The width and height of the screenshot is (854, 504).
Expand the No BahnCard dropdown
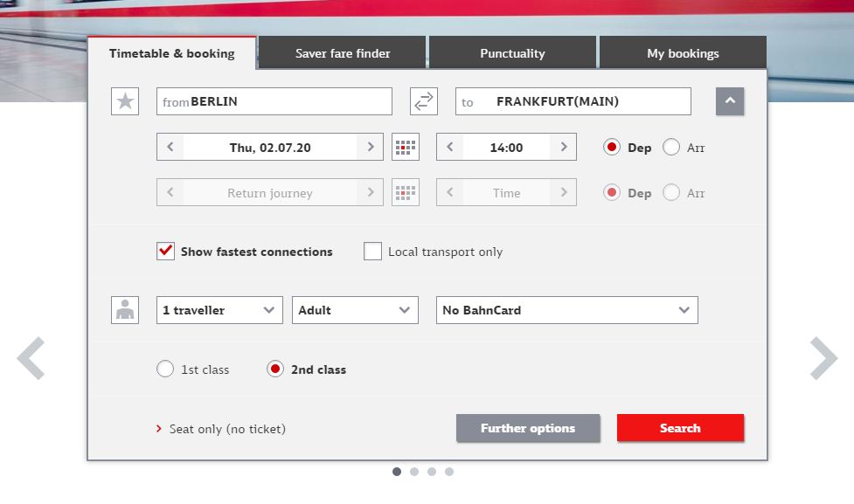(x=566, y=310)
